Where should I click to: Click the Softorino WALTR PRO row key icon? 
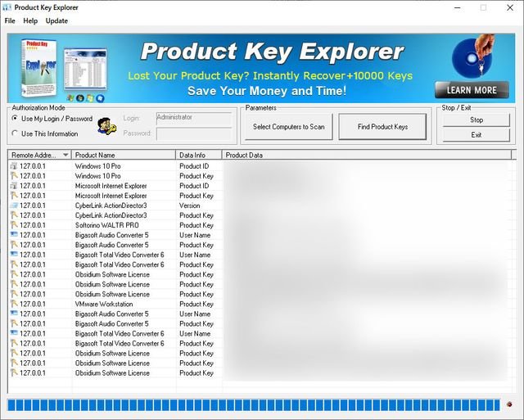(14, 225)
